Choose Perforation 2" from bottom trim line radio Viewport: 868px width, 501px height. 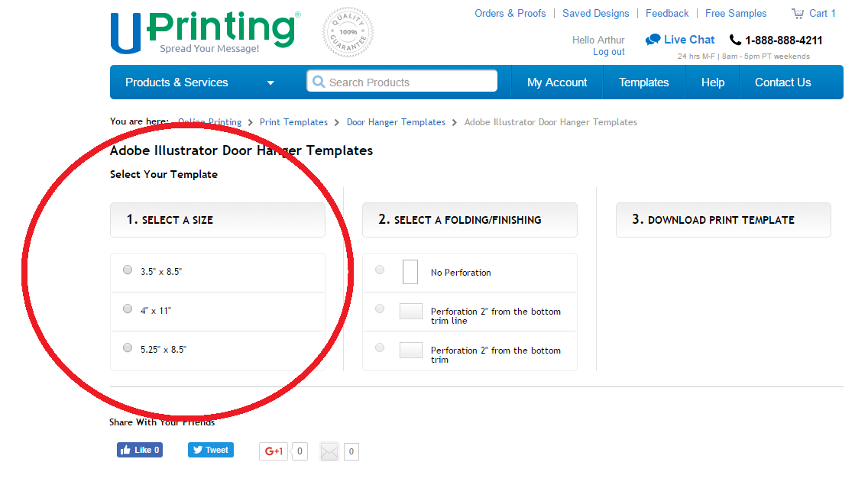(380, 309)
